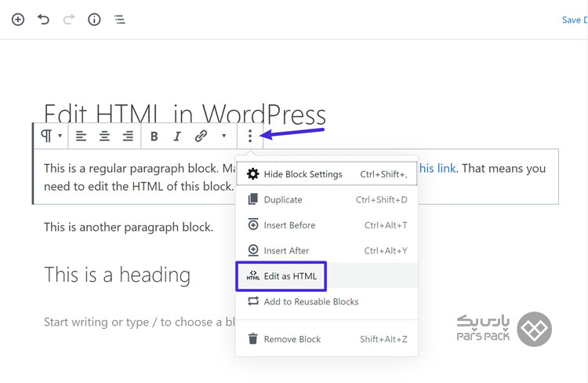Click the Insert Before plus icon
Image resolution: width=588 pixels, height=383 pixels.
click(253, 224)
